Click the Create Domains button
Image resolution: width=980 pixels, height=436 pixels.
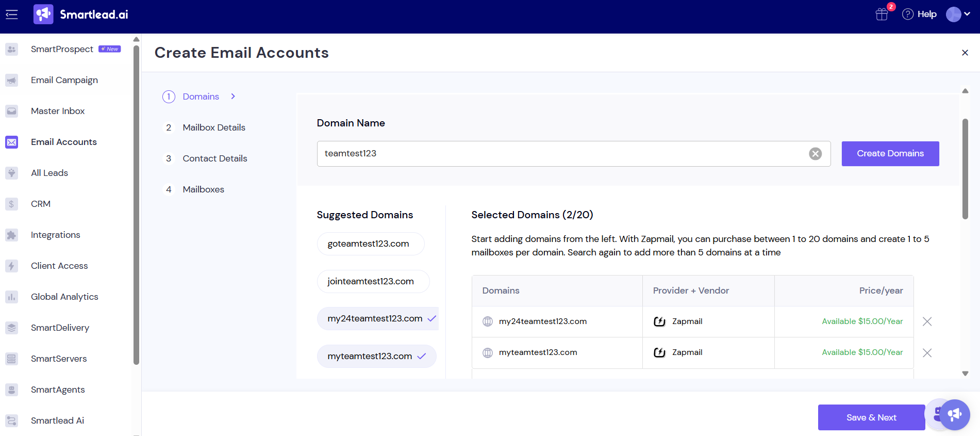coord(890,154)
